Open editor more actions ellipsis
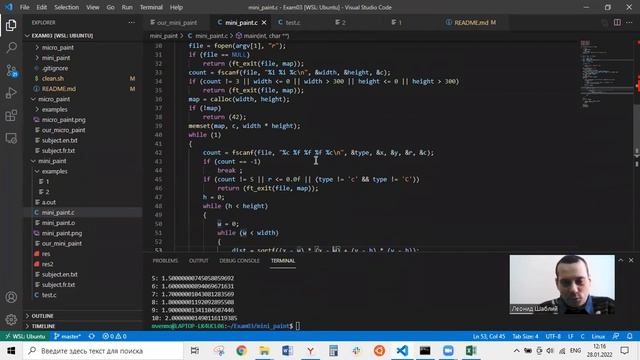Viewport: 640px width, 360px height. click(x=629, y=22)
